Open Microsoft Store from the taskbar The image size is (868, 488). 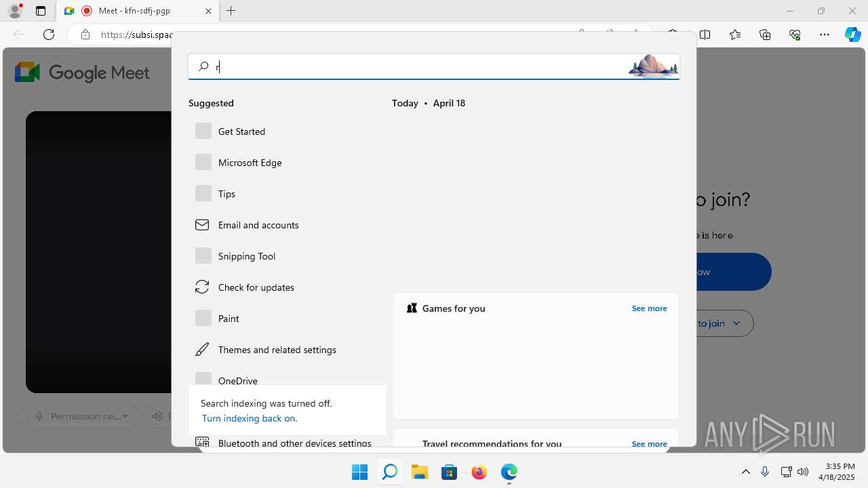[449, 472]
